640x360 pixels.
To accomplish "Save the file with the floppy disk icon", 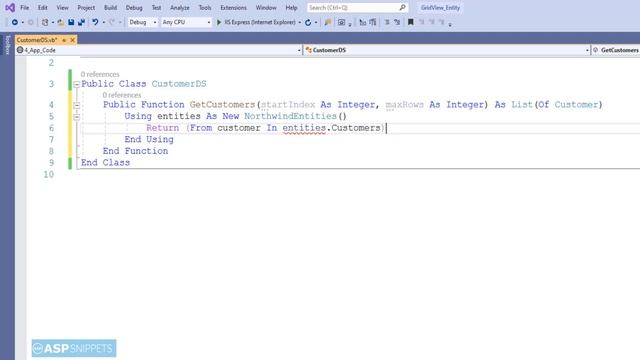I will coord(71,22).
